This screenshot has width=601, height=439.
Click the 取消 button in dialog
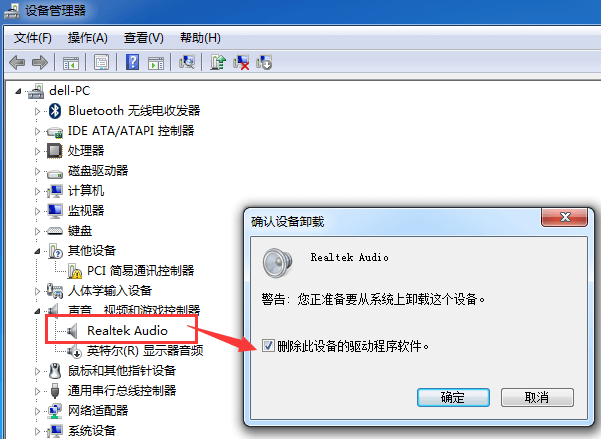coord(537,397)
